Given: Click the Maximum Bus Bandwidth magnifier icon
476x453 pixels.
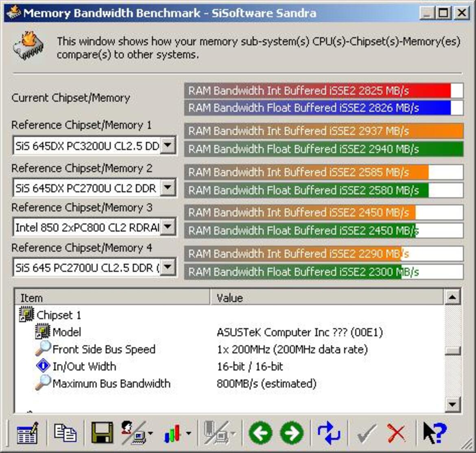Looking at the screenshot, I should tap(43, 383).
